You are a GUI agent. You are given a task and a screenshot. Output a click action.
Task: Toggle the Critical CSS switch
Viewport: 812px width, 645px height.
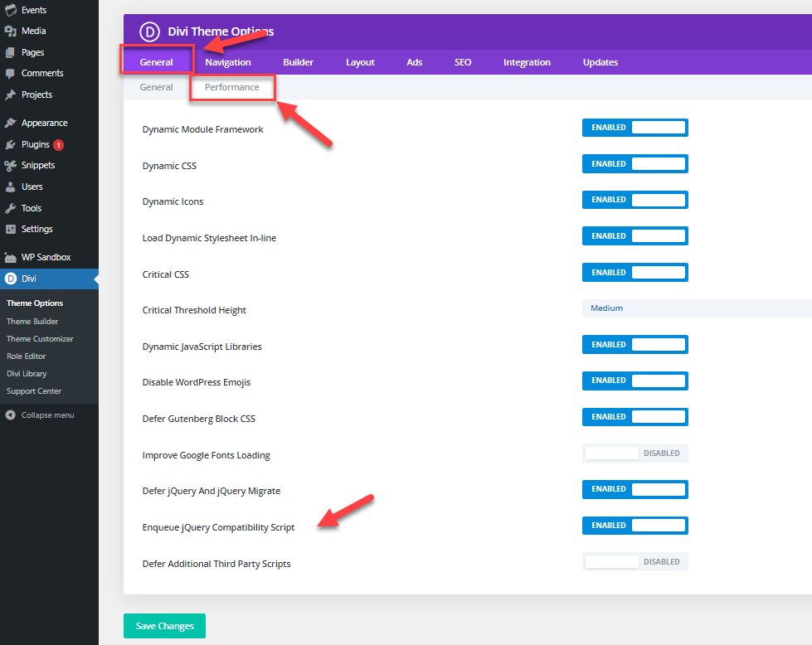click(x=635, y=272)
